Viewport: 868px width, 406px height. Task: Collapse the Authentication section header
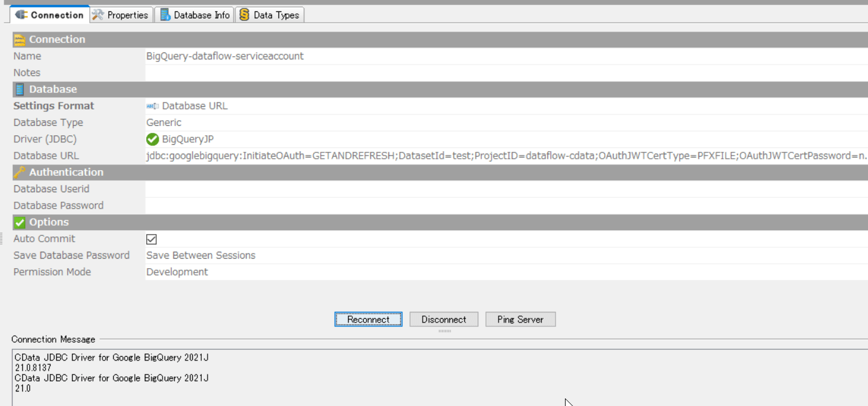tap(440, 172)
